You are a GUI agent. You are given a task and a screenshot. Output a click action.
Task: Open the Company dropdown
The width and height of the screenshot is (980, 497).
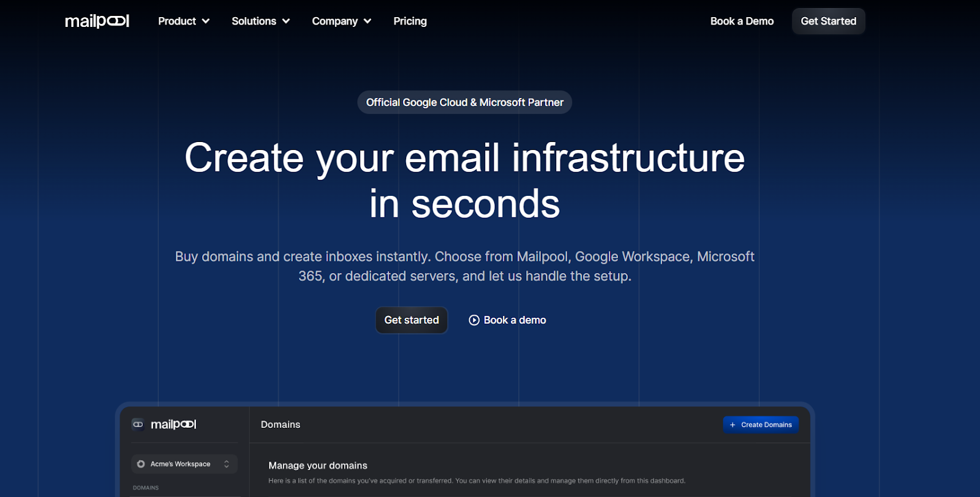click(x=341, y=21)
